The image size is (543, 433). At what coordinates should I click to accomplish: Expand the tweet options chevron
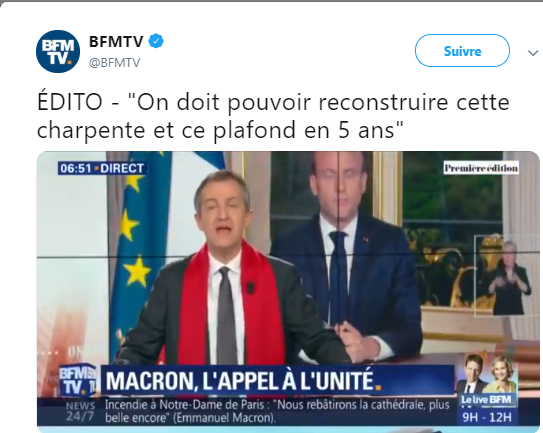coord(533,53)
